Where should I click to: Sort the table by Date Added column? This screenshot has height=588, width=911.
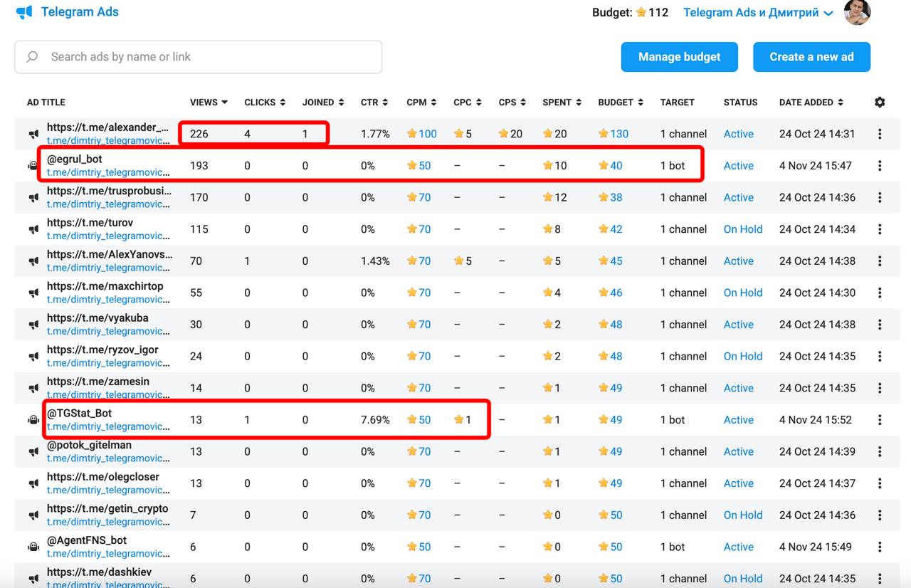(811, 102)
